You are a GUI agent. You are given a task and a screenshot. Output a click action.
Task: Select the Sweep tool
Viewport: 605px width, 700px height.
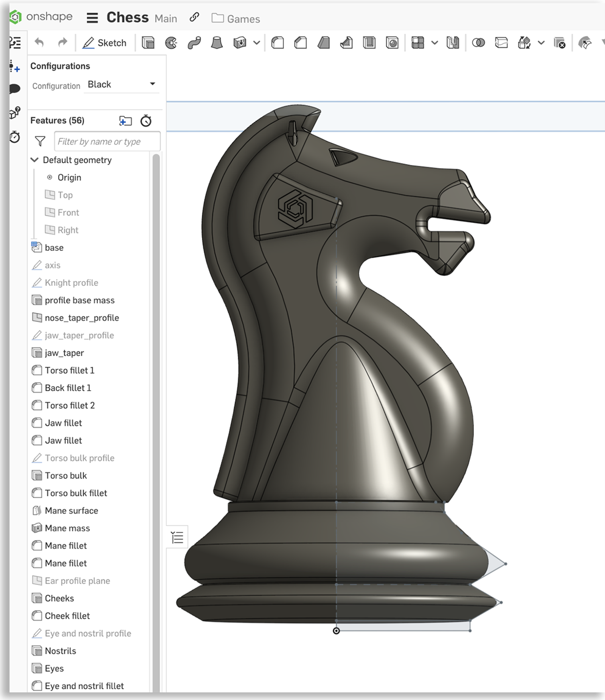[195, 43]
